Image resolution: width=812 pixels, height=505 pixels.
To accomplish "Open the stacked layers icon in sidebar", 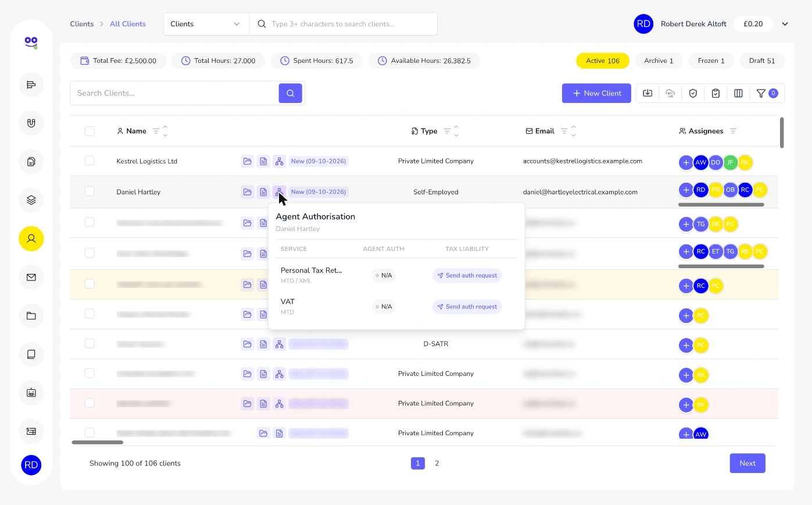I will point(31,200).
